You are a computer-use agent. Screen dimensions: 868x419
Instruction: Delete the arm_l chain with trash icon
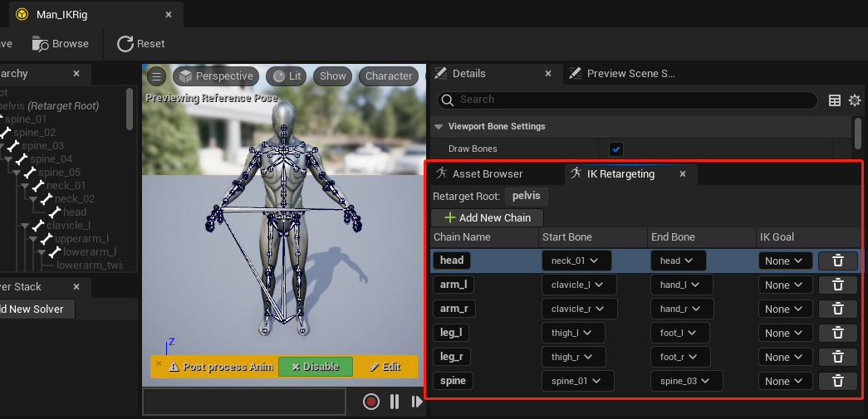click(x=837, y=285)
